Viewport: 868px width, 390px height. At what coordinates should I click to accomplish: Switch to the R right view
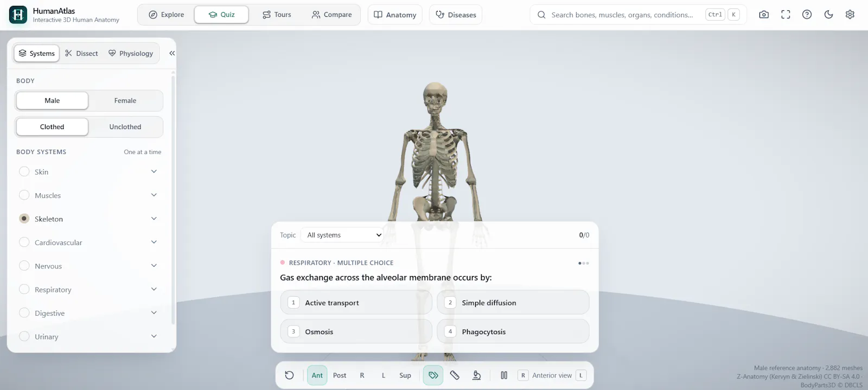click(x=362, y=375)
